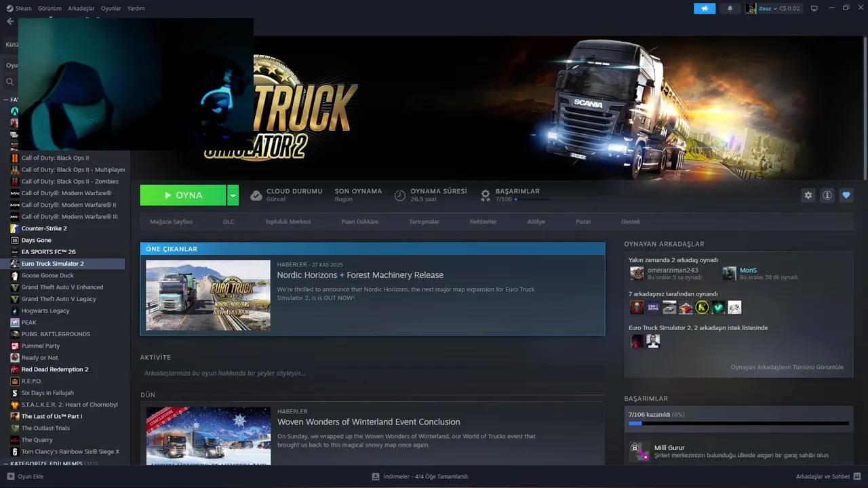This screenshot has width=868, height=488.
Task: Click the activity comment input field
Action: [x=372, y=373]
